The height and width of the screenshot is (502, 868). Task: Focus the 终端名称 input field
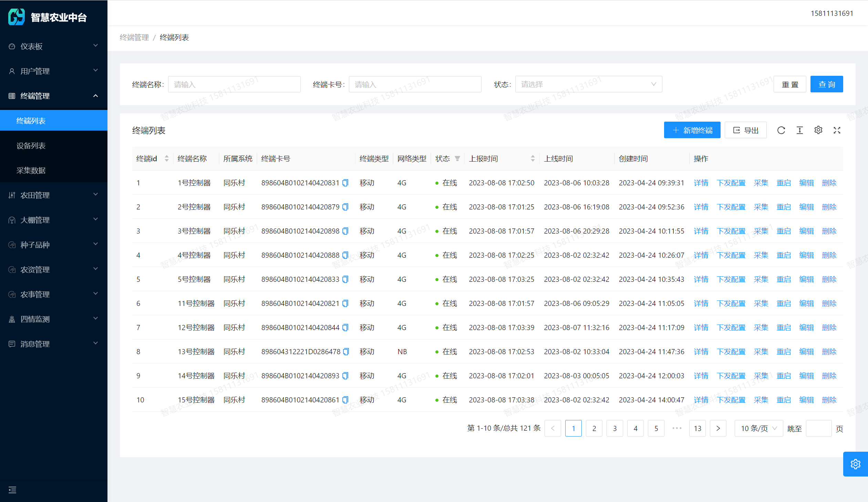[234, 84]
